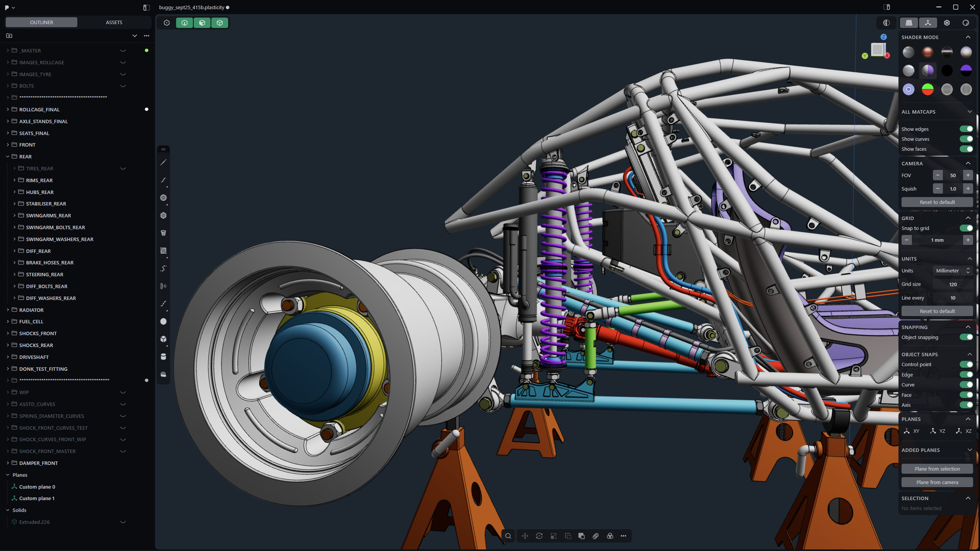
Task: Open the Units Millimeter dropdown
Action: click(x=952, y=271)
